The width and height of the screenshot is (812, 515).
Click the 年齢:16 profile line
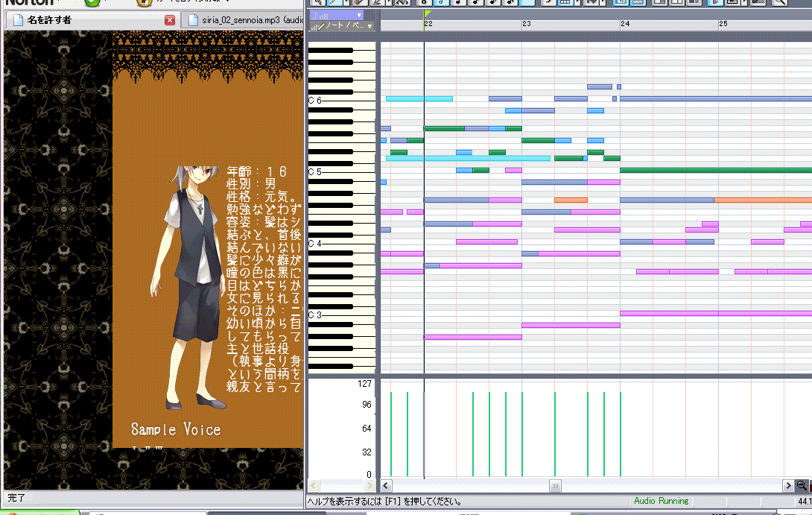(257, 171)
